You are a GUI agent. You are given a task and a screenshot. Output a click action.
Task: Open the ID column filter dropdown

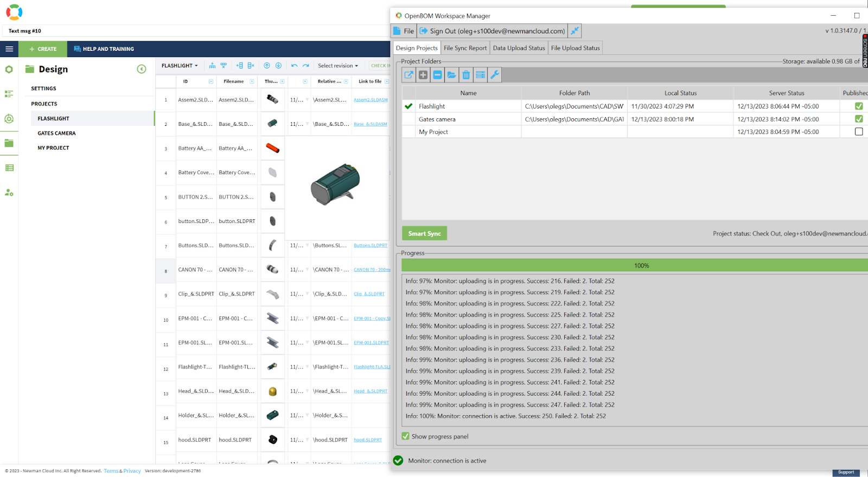click(x=211, y=81)
